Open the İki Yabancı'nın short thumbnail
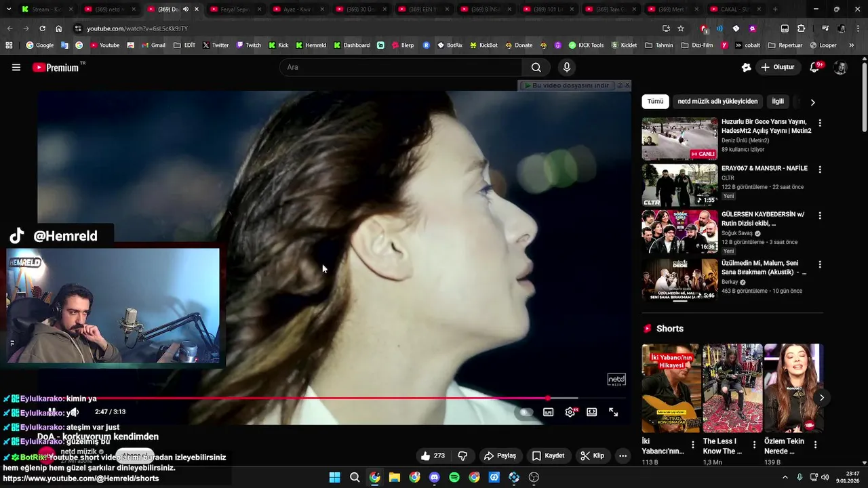The width and height of the screenshot is (868, 488). [671, 388]
